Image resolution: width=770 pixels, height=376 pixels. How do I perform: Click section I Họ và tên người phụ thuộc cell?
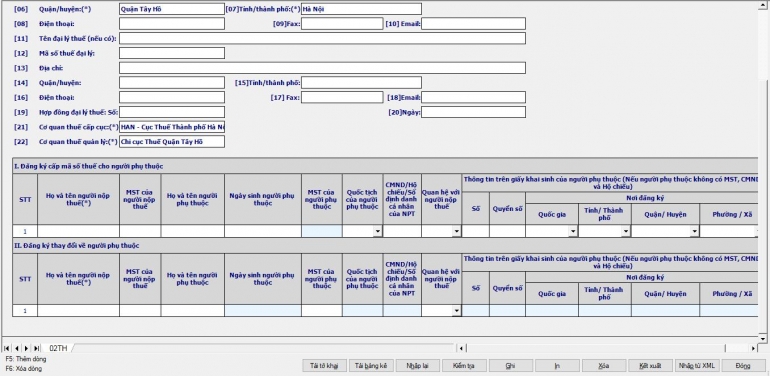tap(192, 231)
